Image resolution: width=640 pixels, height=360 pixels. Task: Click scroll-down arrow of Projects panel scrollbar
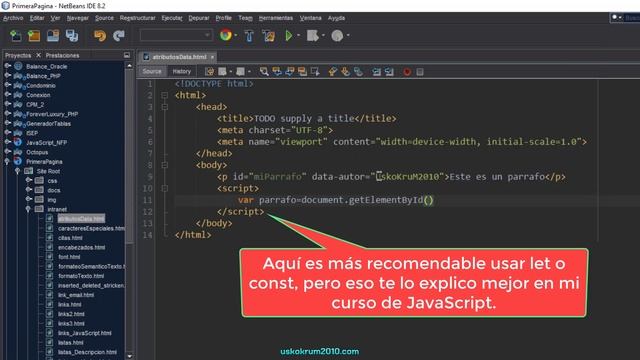(x=129, y=356)
